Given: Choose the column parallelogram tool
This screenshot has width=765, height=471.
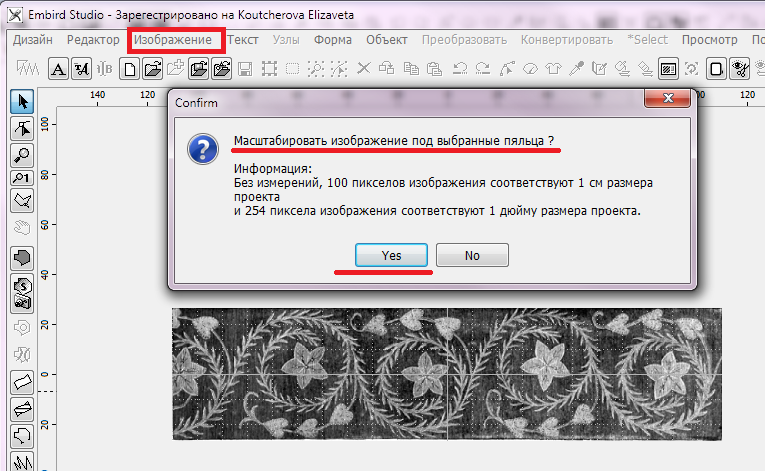Looking at the screenshot, I should [x=22, y=382].
